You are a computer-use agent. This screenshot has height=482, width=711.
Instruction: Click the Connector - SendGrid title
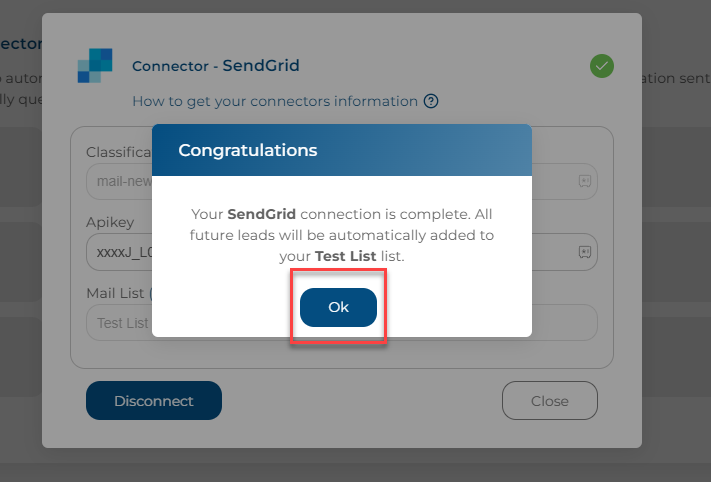pyautogui.click(x=215, y=66)
